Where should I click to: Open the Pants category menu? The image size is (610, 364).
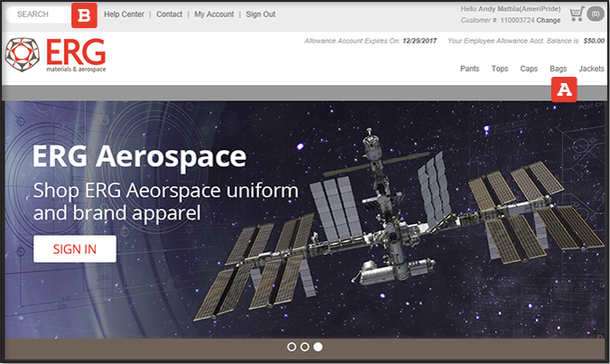[x=469, y=69]
